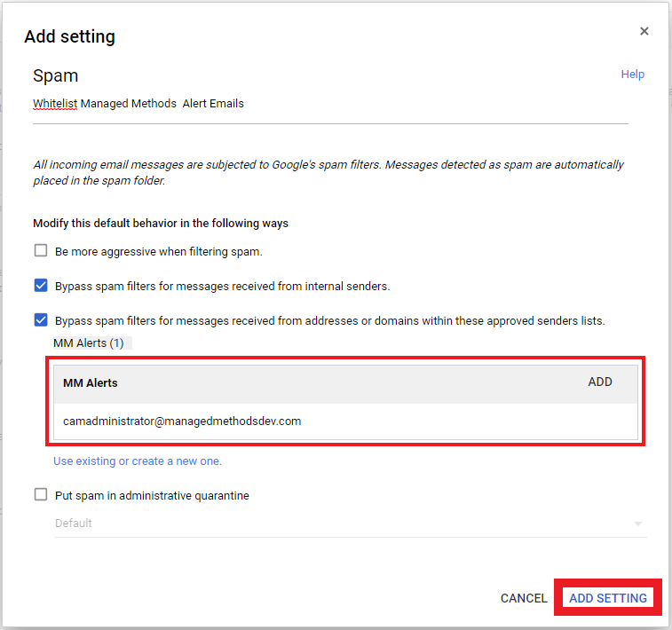Screen dimensions: 672x630
Task: Select the camadministrator@managedmethodsdev.com entry
Action: (x=182, y=421)
